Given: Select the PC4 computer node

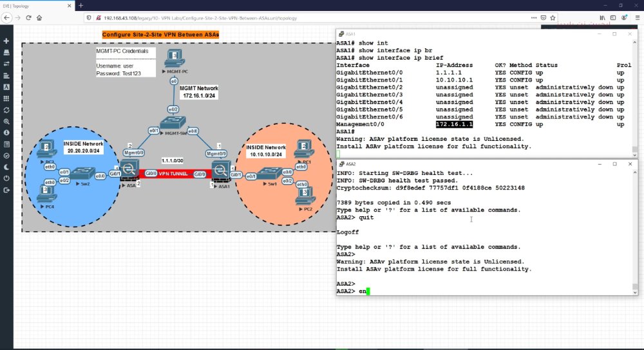Looking at the screenshot, I should pos(47,194).
